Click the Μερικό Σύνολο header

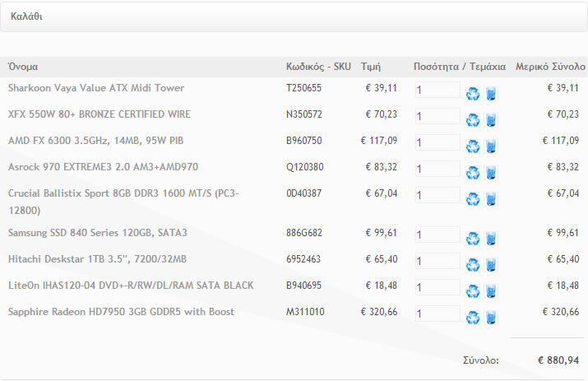[550, 67]
